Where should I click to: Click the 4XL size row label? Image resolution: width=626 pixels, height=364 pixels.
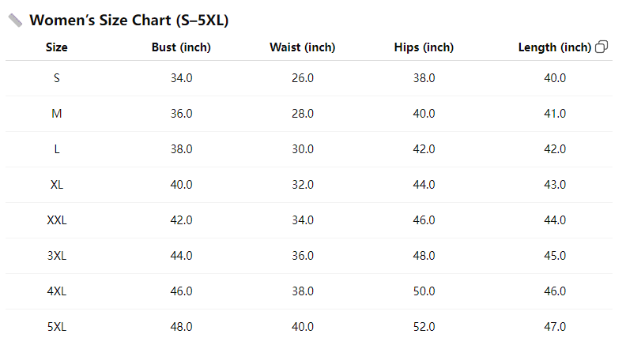click(x=57, y=291)
